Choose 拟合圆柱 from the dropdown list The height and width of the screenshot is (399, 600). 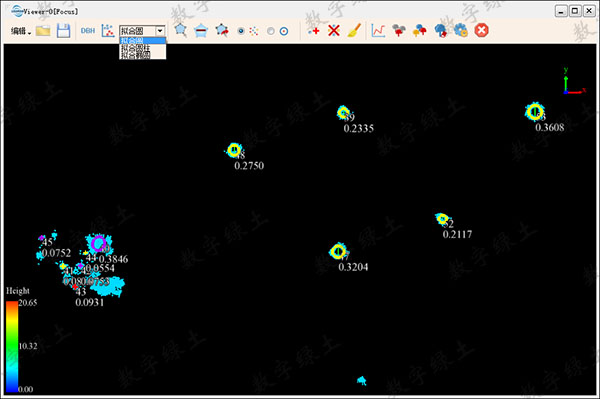point(135,48)
